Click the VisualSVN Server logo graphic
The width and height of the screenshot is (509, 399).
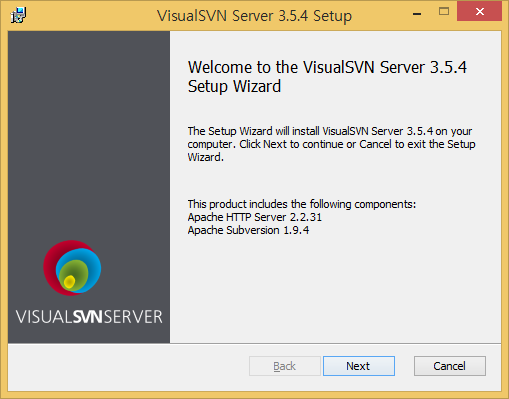click(x=72, y=268)
